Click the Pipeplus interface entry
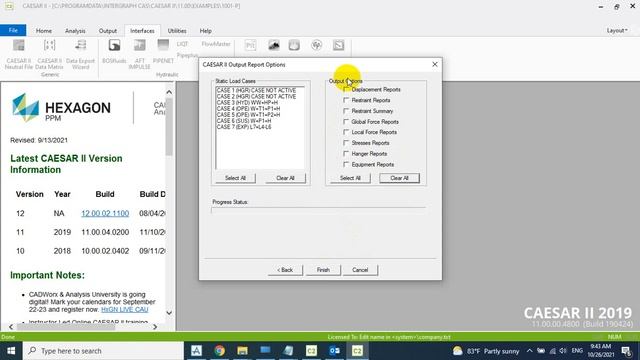Viewport: 640px width, 360px height. coord(187,55)
